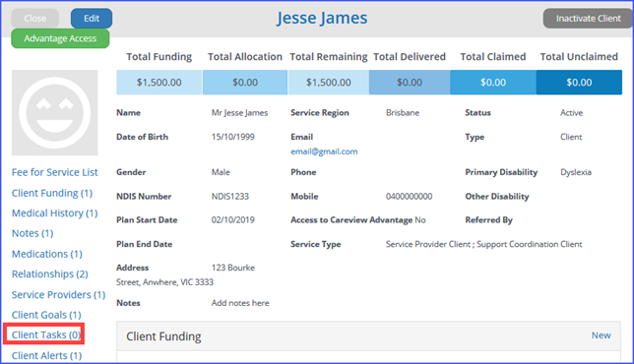634x364 pixels.
Task: Open Fee for Service List
Action: 54,172
